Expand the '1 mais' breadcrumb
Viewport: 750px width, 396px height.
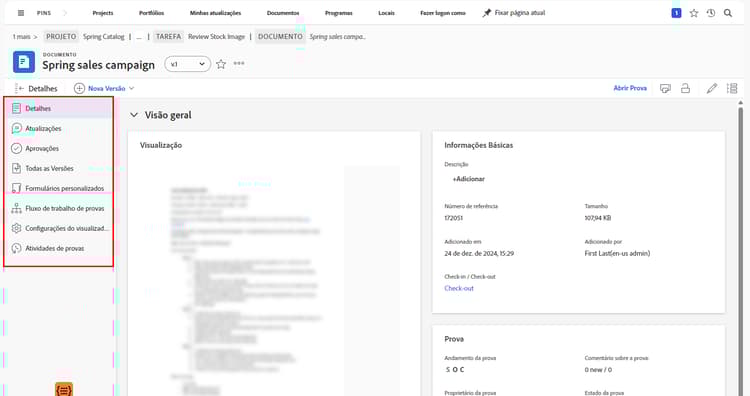click(x=24, y=37)
